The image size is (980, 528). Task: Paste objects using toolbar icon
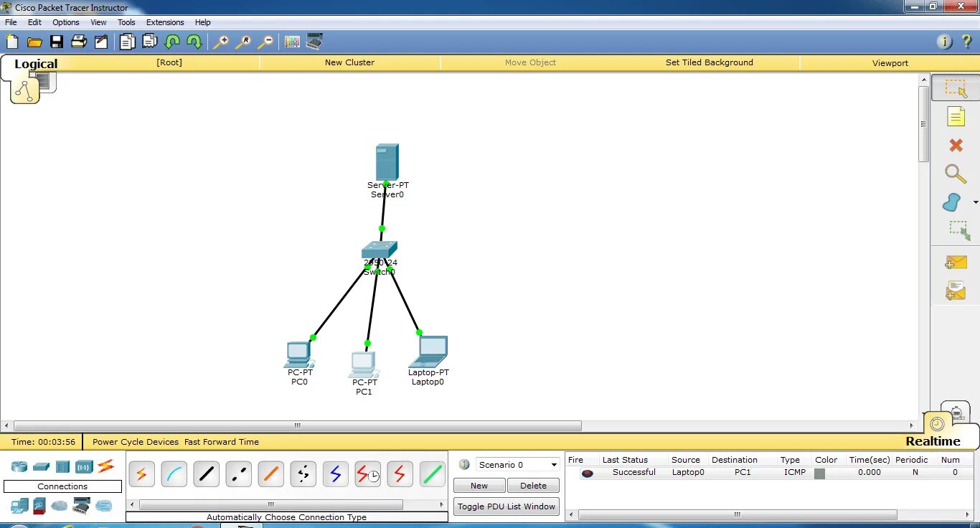point(150,42)
